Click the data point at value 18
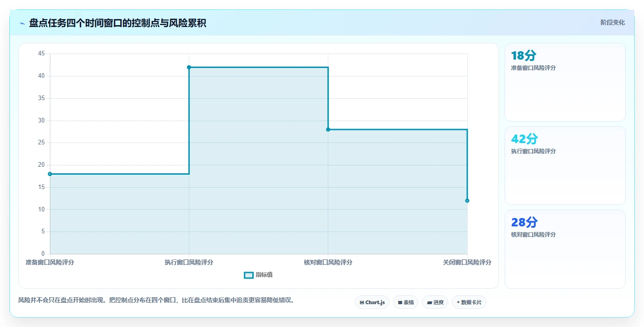This screenshot has width=644, height=327. click(50, 174)
